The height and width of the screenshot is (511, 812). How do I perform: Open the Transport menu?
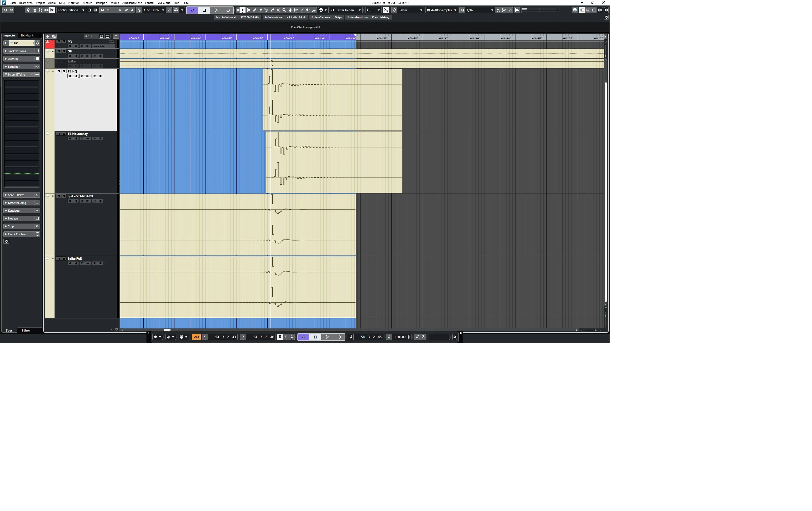pos(101,3)
